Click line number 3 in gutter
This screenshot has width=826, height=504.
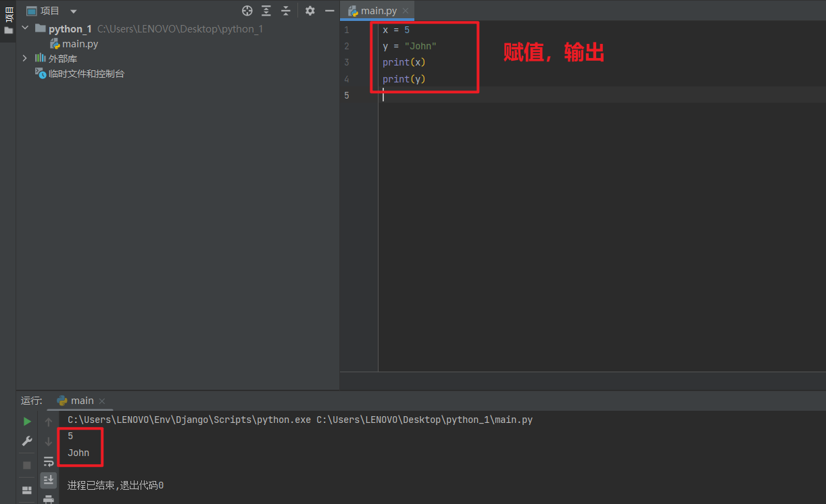(x=347, y=62)
